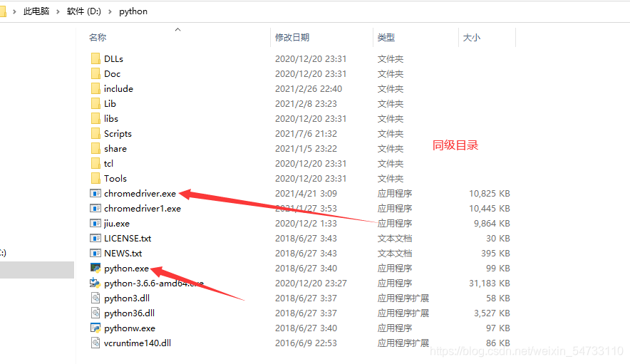Click the pythonw.exe application icon
This screenshot has height=364, width=630.
(x=95, y=328)
